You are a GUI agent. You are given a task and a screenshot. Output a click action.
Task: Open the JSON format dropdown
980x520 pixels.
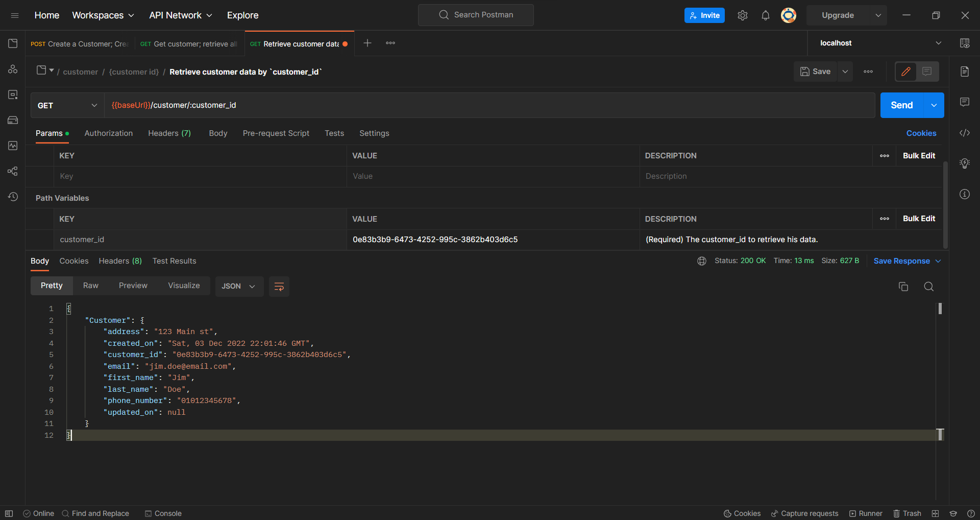point(239,286)
